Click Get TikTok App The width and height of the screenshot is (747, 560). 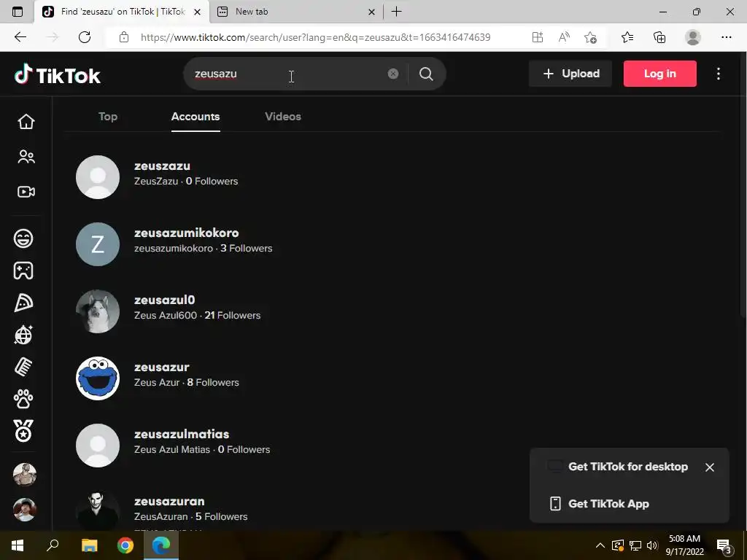(608, 504)
